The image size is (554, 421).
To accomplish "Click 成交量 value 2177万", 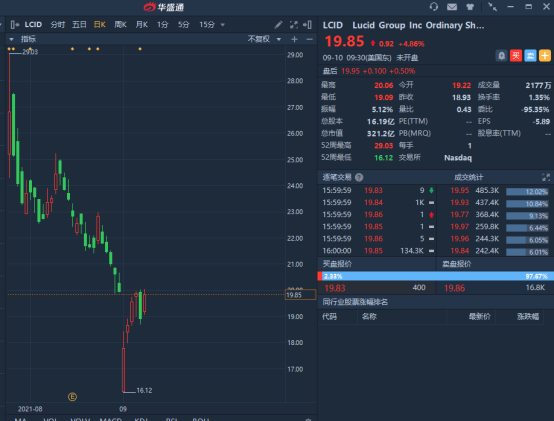I will tap(538, 85).
